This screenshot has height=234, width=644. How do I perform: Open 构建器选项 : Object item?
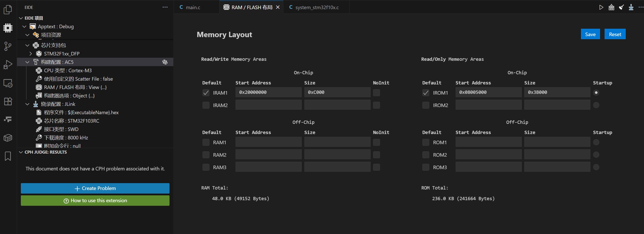95,96
